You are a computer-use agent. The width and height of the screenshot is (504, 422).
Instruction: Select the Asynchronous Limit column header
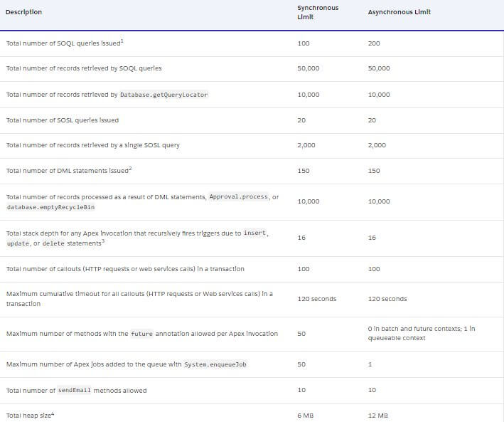tap(399, 12)
